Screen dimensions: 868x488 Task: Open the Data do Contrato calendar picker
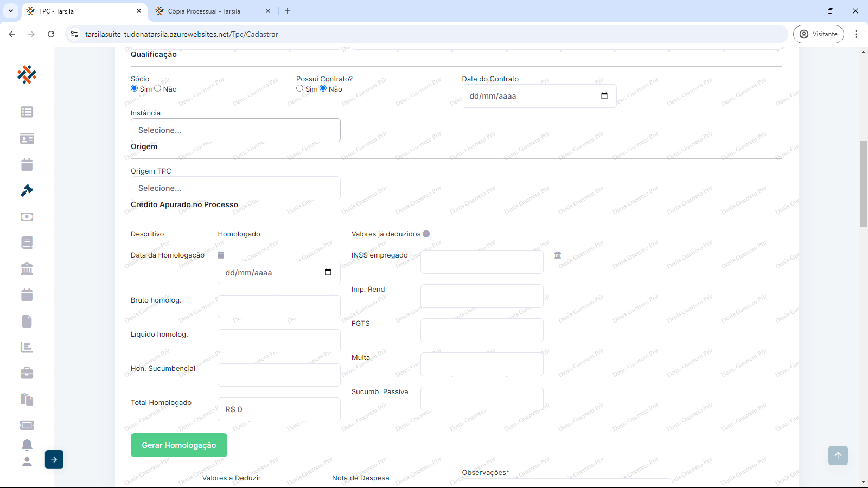604,96
